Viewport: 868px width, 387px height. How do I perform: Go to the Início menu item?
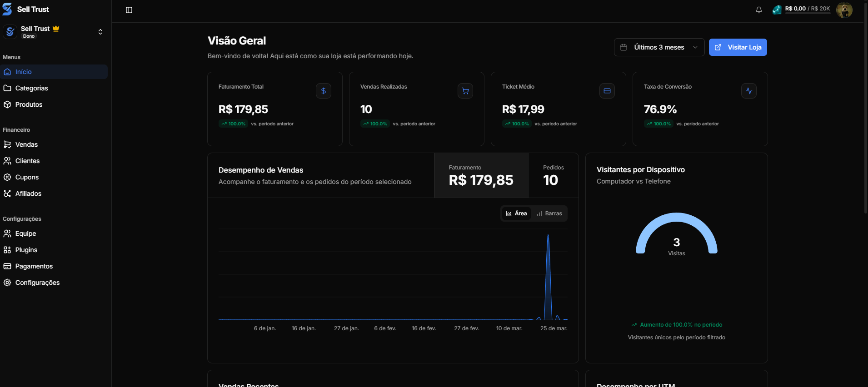(x=54, y=72)
